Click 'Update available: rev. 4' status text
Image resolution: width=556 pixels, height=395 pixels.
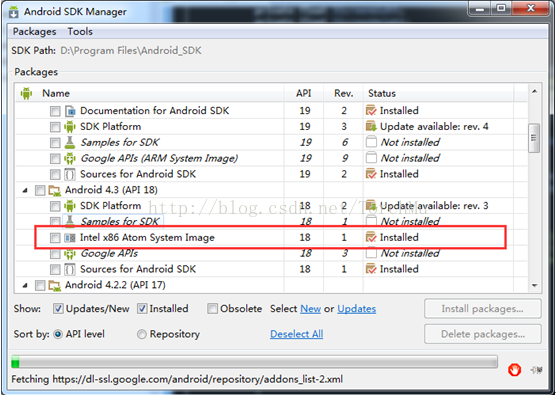coord(434,127)
